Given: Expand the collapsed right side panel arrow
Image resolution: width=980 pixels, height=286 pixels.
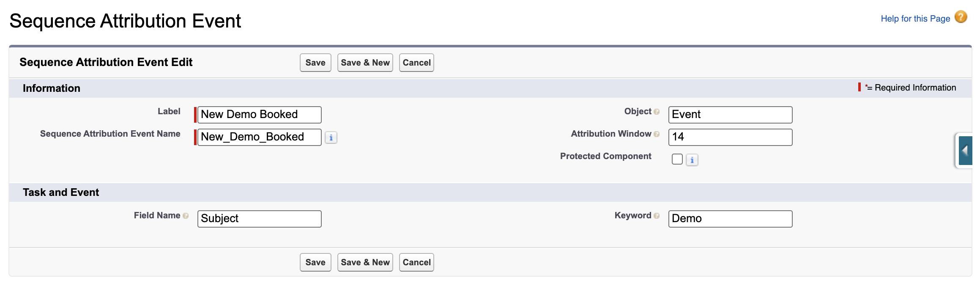Looking at the screenshot, I should (x=966, y=150).
